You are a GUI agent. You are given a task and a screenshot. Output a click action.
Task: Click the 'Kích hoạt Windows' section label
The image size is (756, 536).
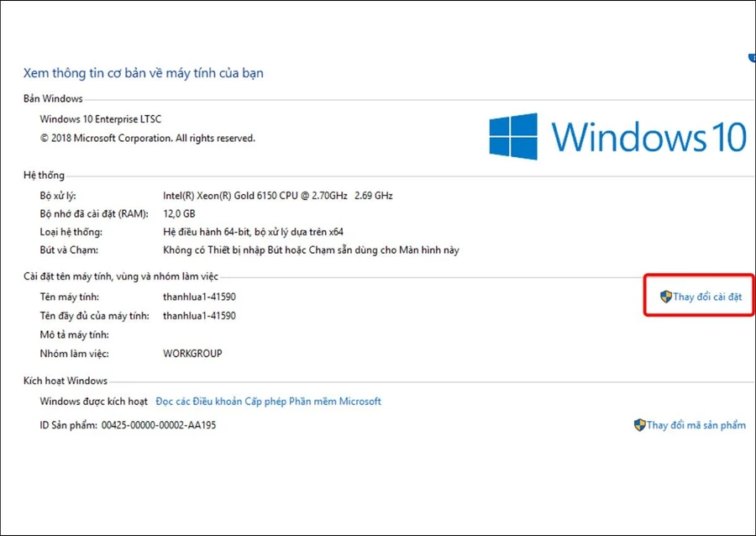coord(65,381)
